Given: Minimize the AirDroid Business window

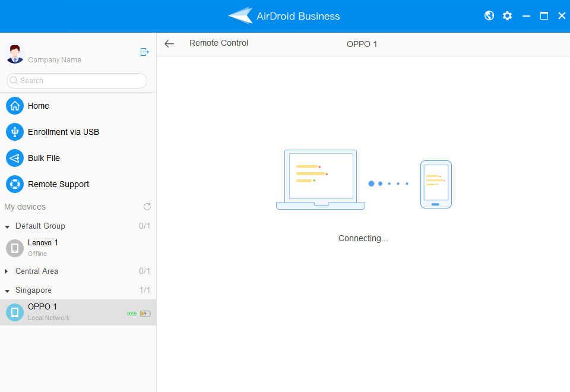Looking at the screenshot, I should coord(526,16).
